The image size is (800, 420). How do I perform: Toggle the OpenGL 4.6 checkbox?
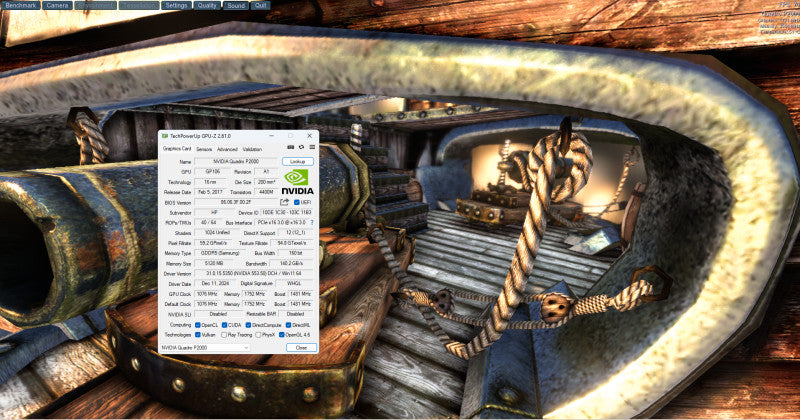coord(281,335)
